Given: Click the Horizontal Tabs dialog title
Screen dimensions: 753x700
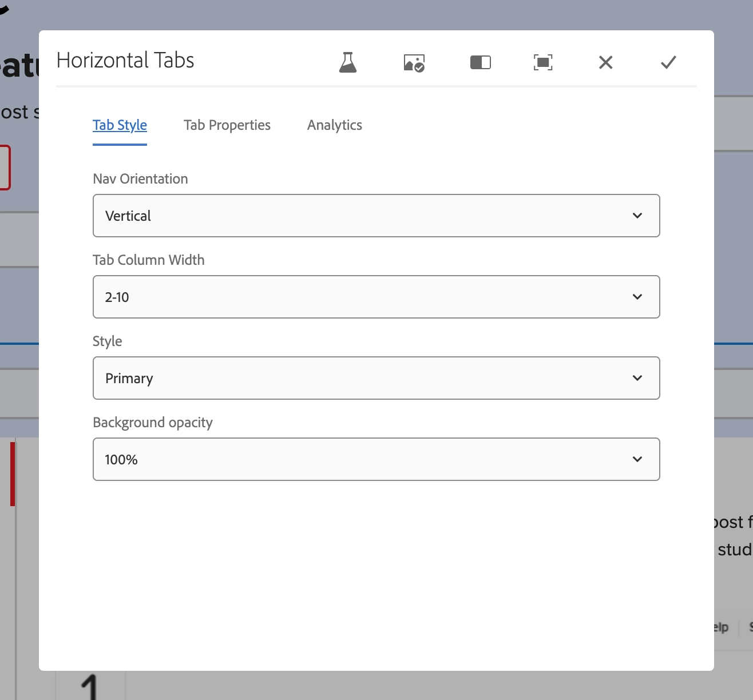Looking at the screenshot, I should click(125, 61).
